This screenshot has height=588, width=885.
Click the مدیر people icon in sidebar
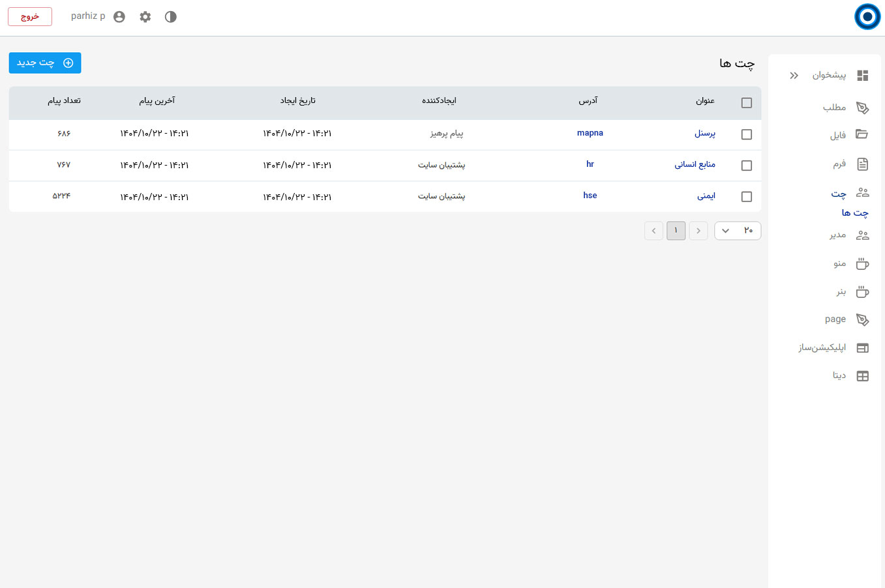862,235
